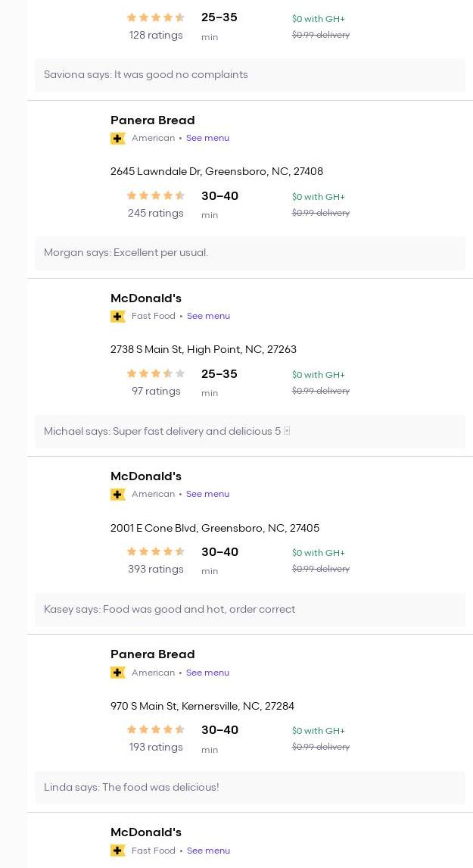Click the GH+ badge for McDonald's in High Point
Screen dimensions: 473x868
(x=117, y=317)
